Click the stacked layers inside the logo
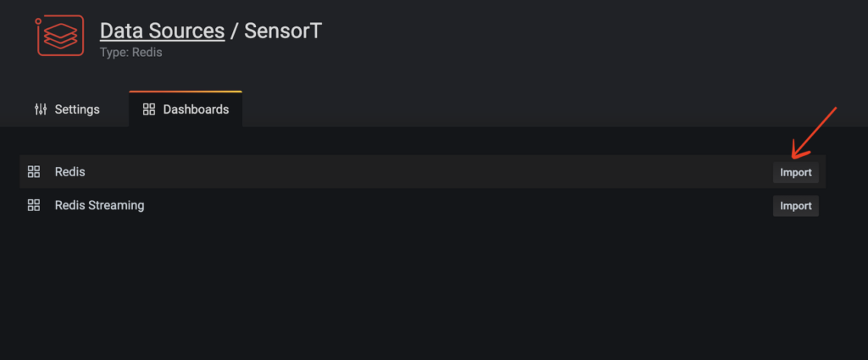Image resolution: width=868 pixels, height=360 pixels. [61, 36]
